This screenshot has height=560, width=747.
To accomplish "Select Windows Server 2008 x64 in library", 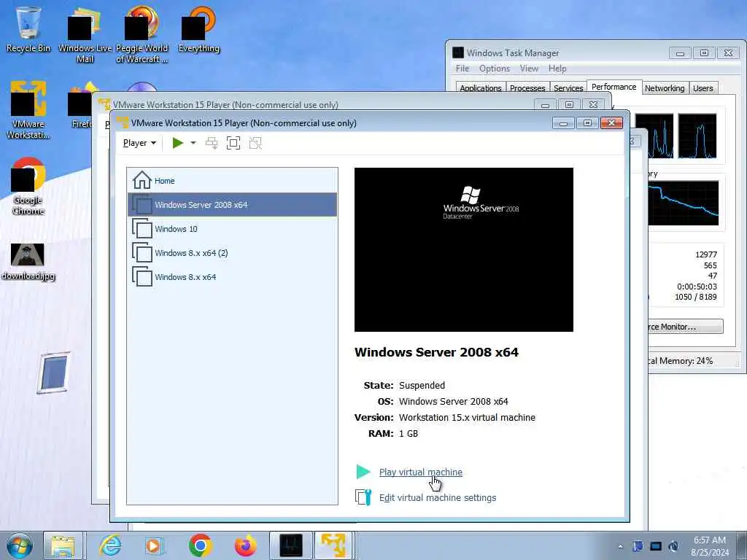I will tap(233, 205).
